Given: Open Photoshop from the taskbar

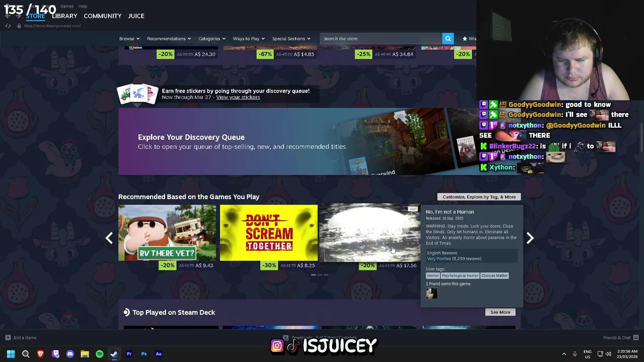Looking at the screenshot, I should point(144,354).
